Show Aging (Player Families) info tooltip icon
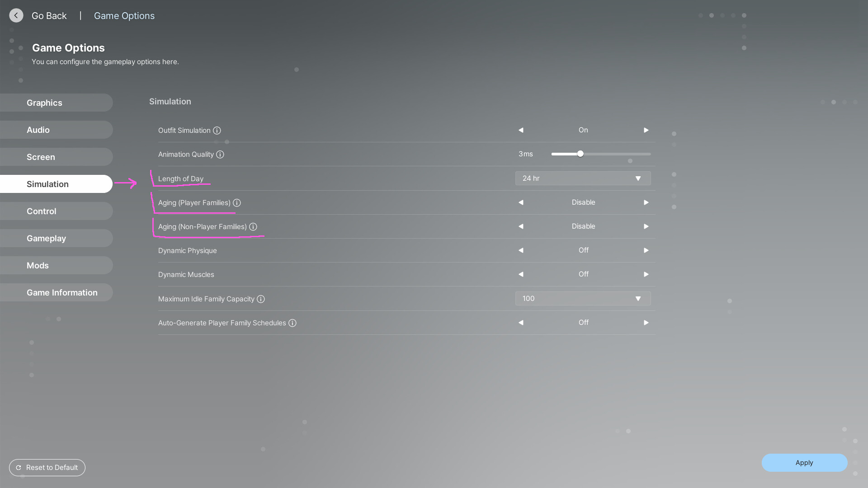 (237, 203)
